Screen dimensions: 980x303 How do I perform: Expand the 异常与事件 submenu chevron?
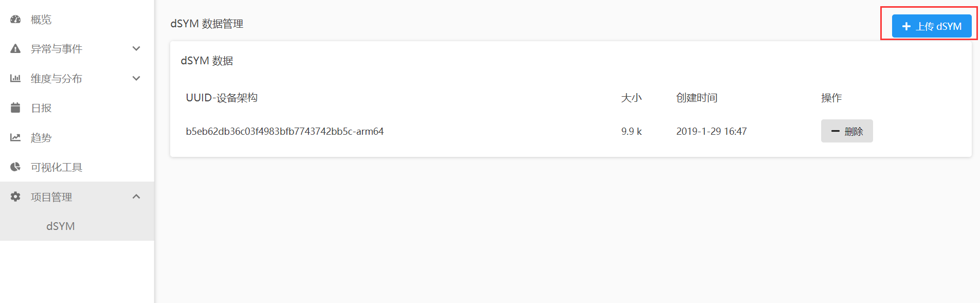pyautogui.click(x=136, y=49)
